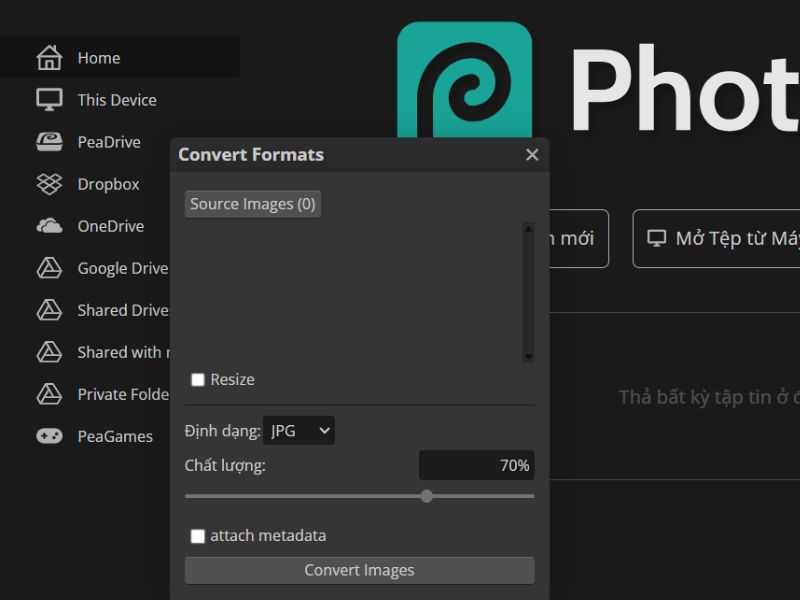
Task: Click the Convert Formats title text
Action: click(251, 155)
